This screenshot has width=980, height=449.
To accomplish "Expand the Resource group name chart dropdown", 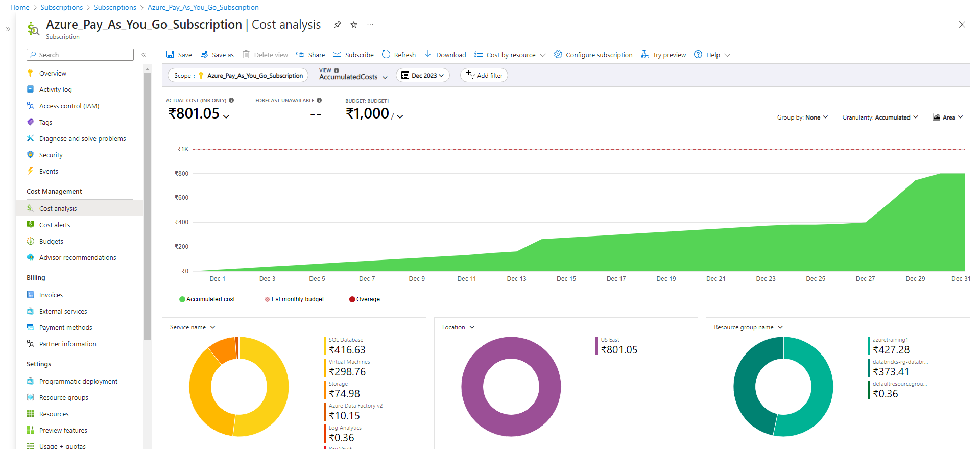I will [x=748, y=327].
